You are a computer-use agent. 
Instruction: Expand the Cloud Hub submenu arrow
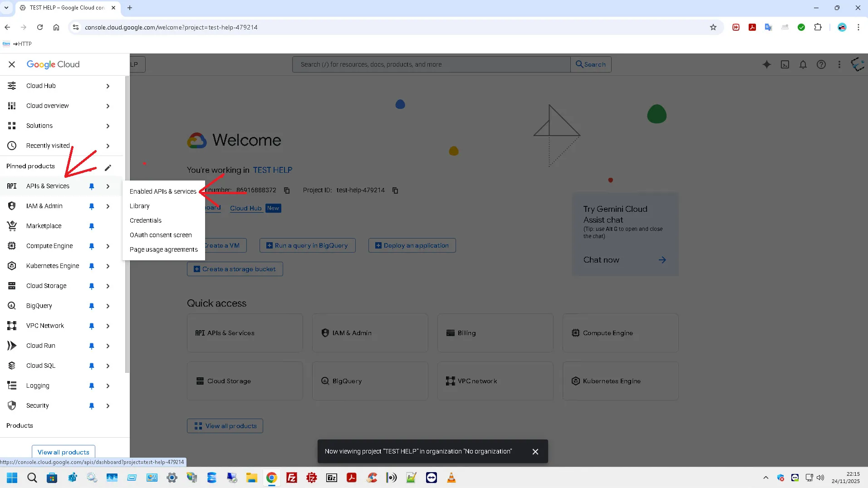(x=108, y=86)
